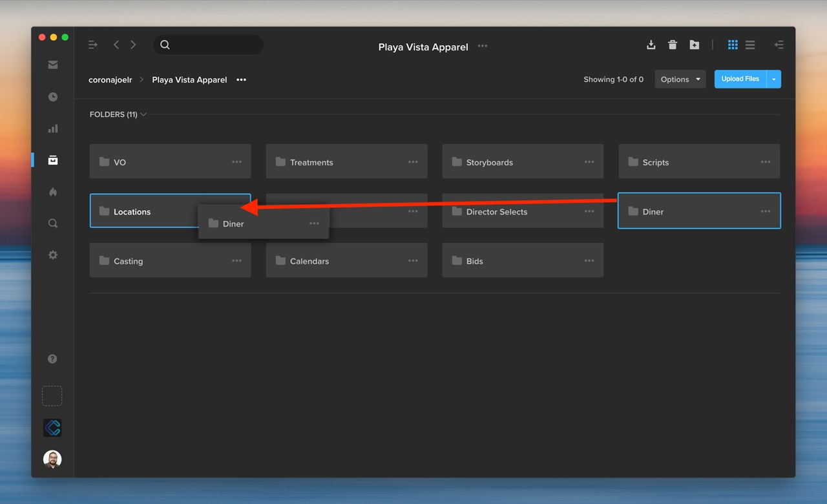Open the inbox mail icon in sidebar
The height and width of the screenshot is (504, 827).
(x=53, y=65)
